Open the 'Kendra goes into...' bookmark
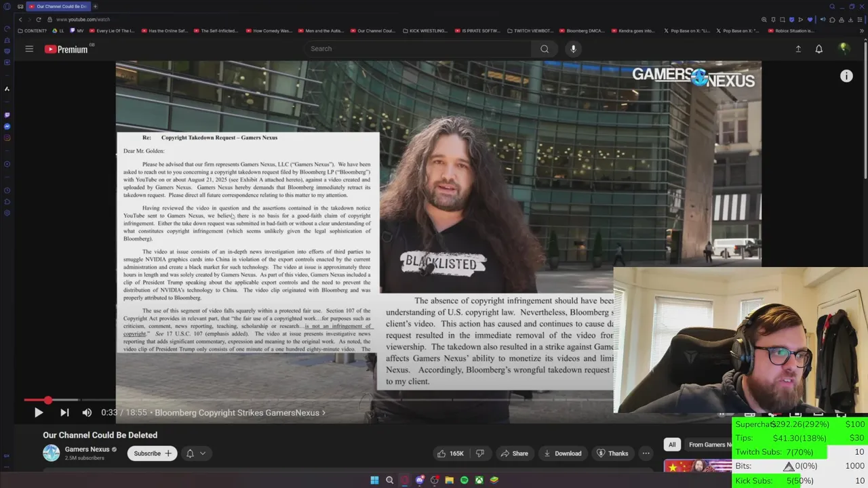The height and width of the screenshot is (488, 868). click(x=633, y=30)
